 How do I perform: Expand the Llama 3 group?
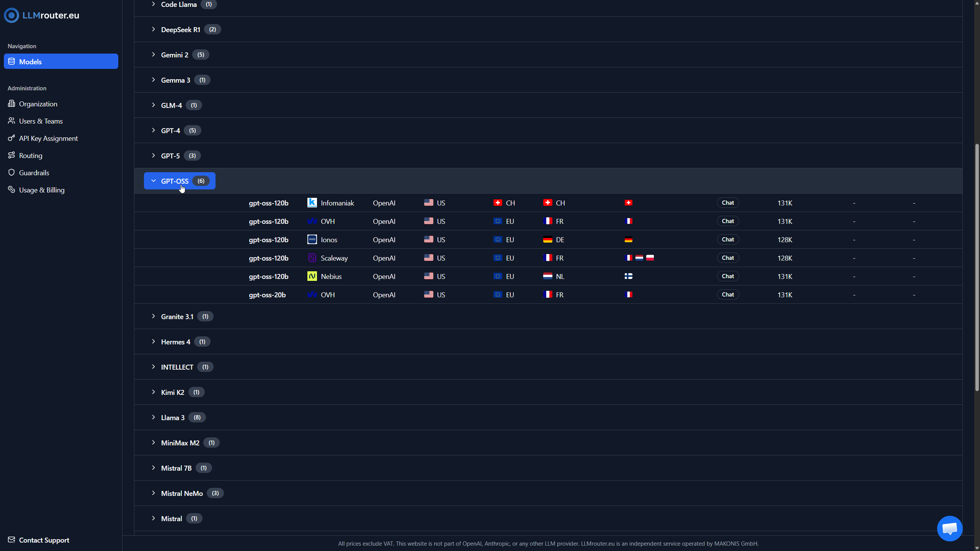173,417
